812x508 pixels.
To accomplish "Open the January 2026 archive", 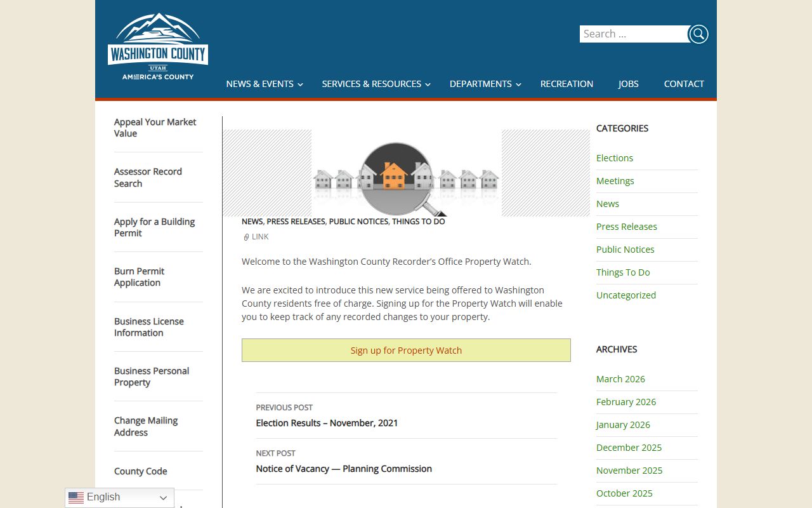I will coord(623,425).
